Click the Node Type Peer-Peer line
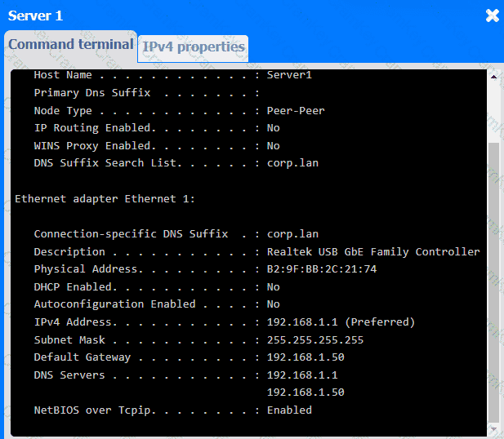 pyautogui.click(x=163, y=111)
